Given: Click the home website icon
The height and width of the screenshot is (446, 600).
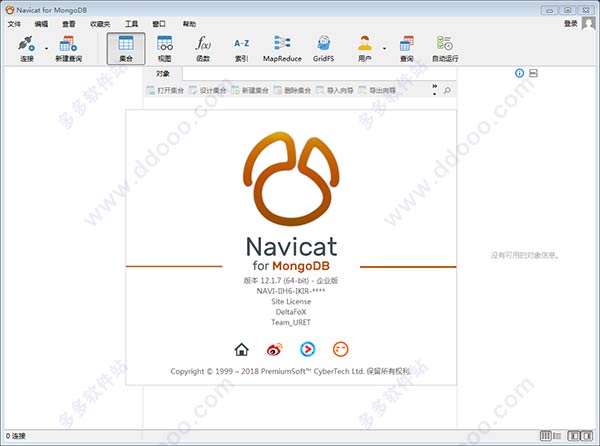Looking at the screenshot, I should coord(241,349).
